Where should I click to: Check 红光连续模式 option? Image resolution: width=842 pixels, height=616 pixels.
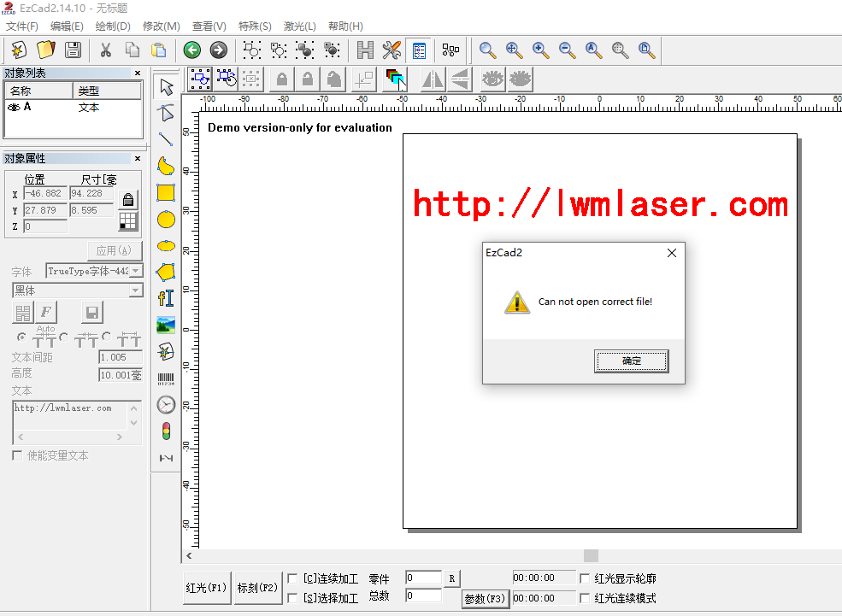pyautogui.click(x=585, y=598)
